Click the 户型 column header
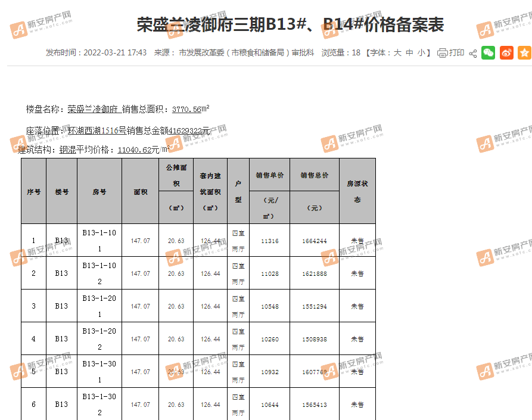Viewport: 532px width, 420px height. [x=238, y=192]
